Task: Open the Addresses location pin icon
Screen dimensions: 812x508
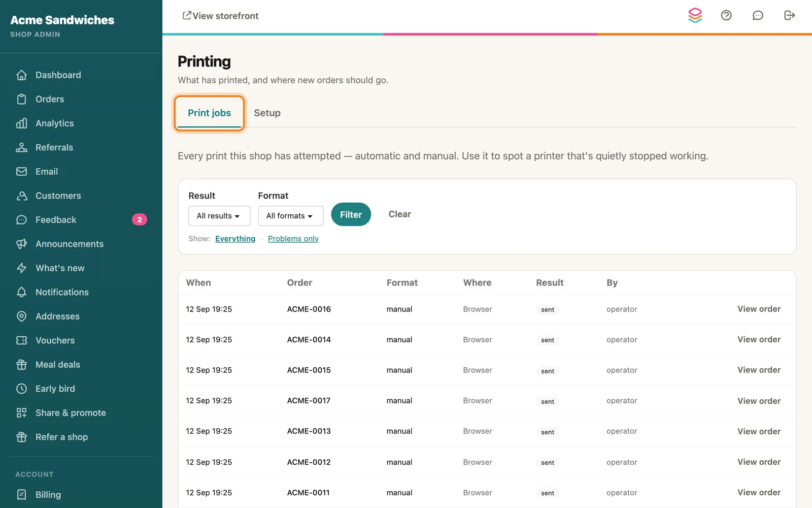Action: (x=21, y=316)
